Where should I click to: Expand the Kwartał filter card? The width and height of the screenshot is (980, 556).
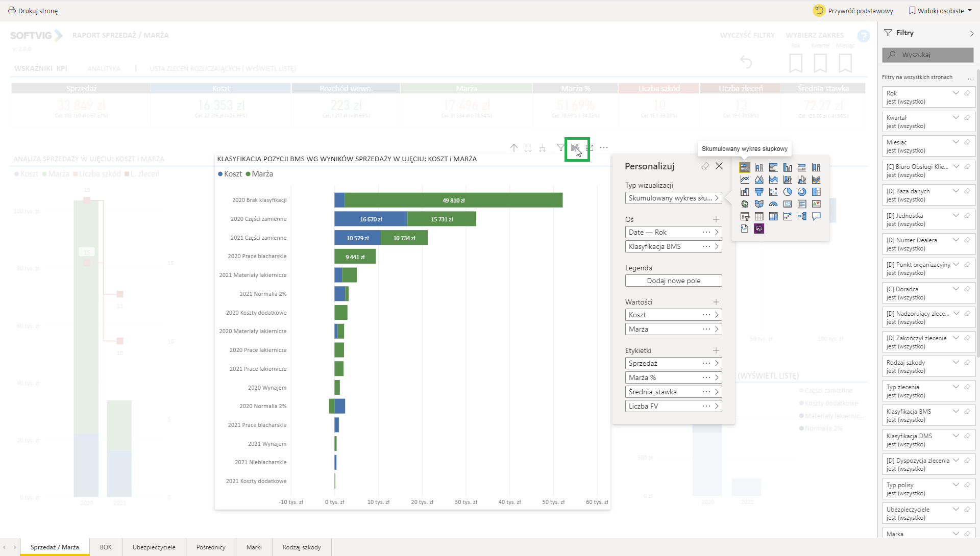click(x=956, y=118)
